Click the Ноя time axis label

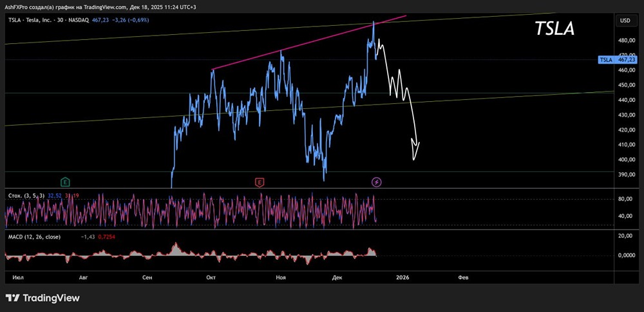(x=281, y=277)
